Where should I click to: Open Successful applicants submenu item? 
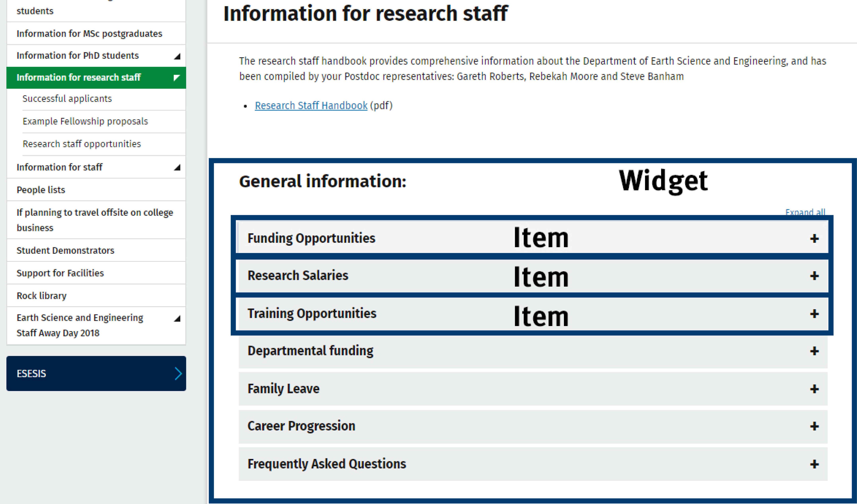pyautogui.click(x=67, y=99)
